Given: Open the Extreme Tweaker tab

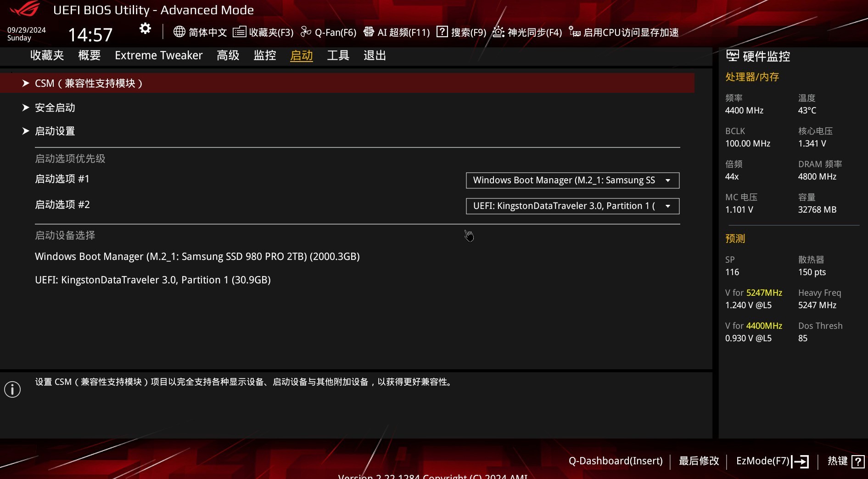Looking at the screenshot, I should pyautogui.click(x=158, y=56).
